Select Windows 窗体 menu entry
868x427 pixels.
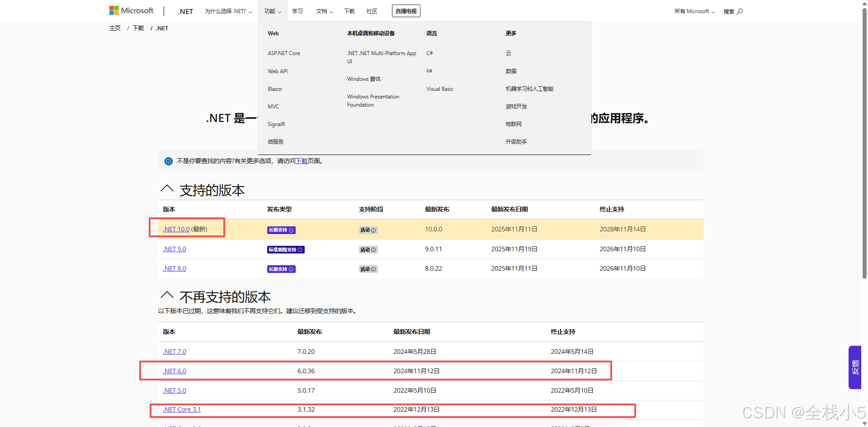[x=364, y=79]
